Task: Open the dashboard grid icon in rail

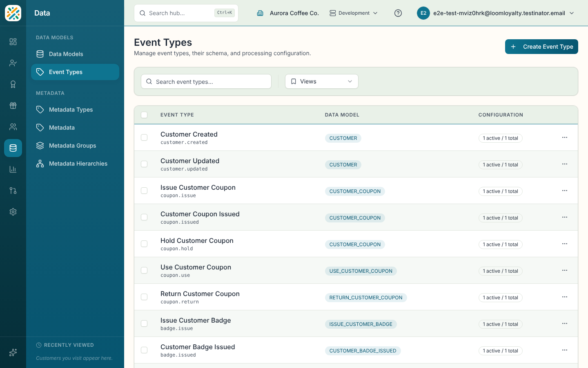Action: [x=13, y=42]
